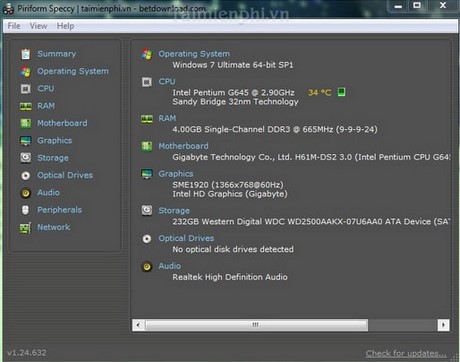Open the File menu
Screen dimensions: 460x362
click(14, 26)
